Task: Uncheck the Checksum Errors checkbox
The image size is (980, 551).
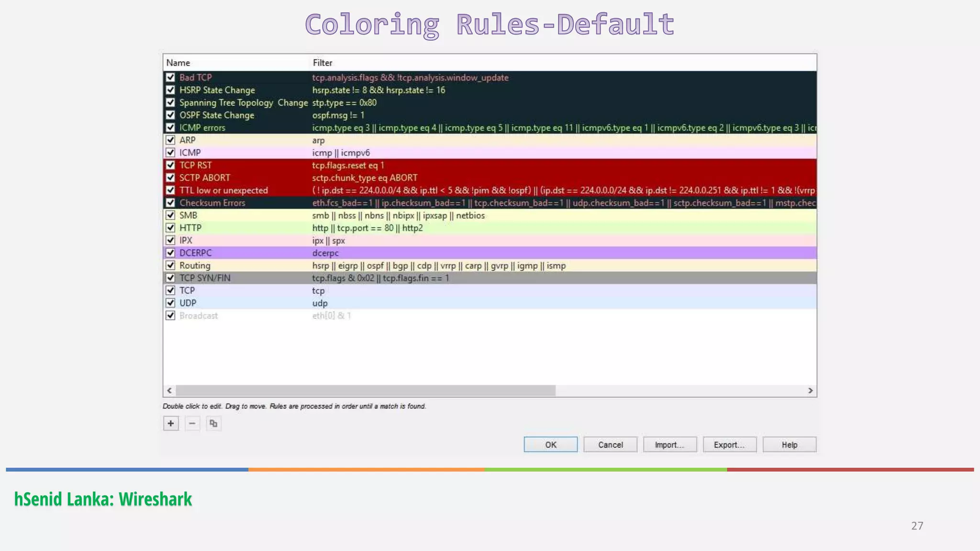Action: coord(170,203)
